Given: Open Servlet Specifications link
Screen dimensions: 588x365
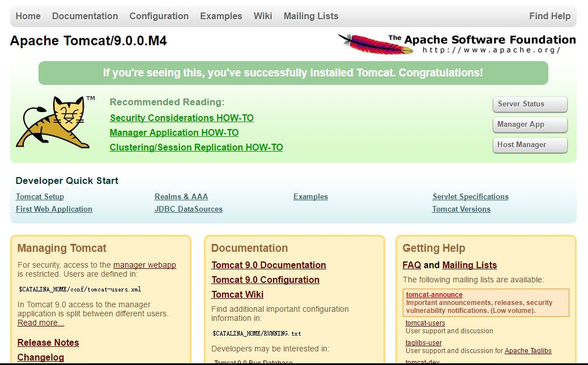Looking at the screenshot, I should 470,197.
